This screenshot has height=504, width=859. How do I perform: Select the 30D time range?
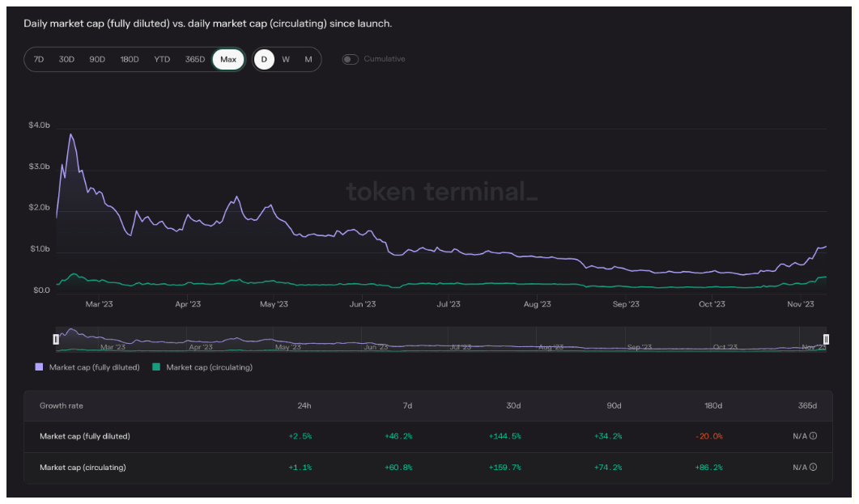pyautogui.click(x=66, y=59)
